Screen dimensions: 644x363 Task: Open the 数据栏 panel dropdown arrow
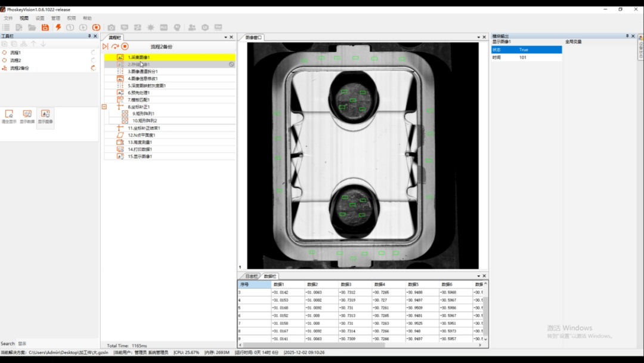pyautogui.click(x=477, y=276)
